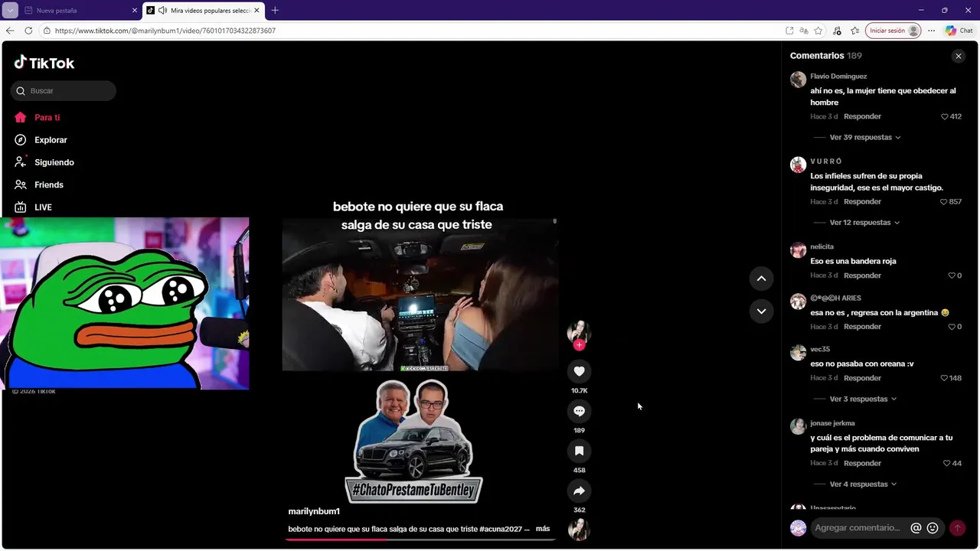
Task: Click the TikTok logo
Action: (x=44, y=63)
